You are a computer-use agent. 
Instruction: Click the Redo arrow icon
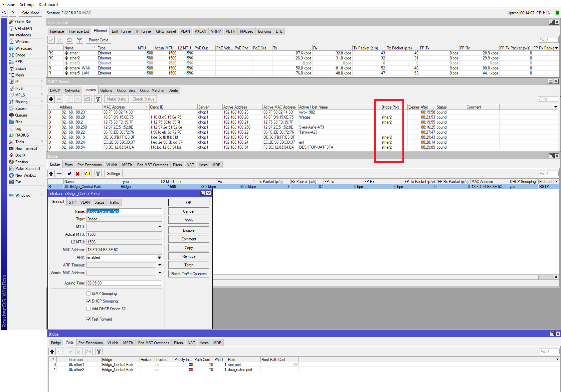[x=13, y=13]
